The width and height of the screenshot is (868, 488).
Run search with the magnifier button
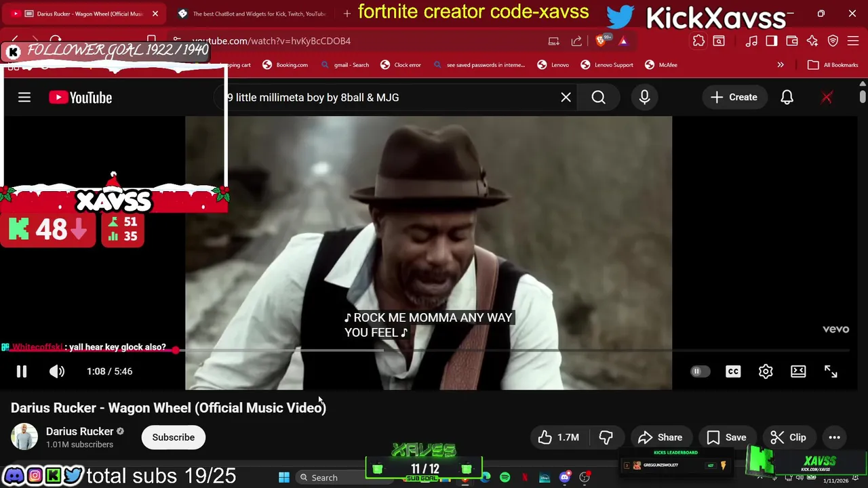(598, 98)
